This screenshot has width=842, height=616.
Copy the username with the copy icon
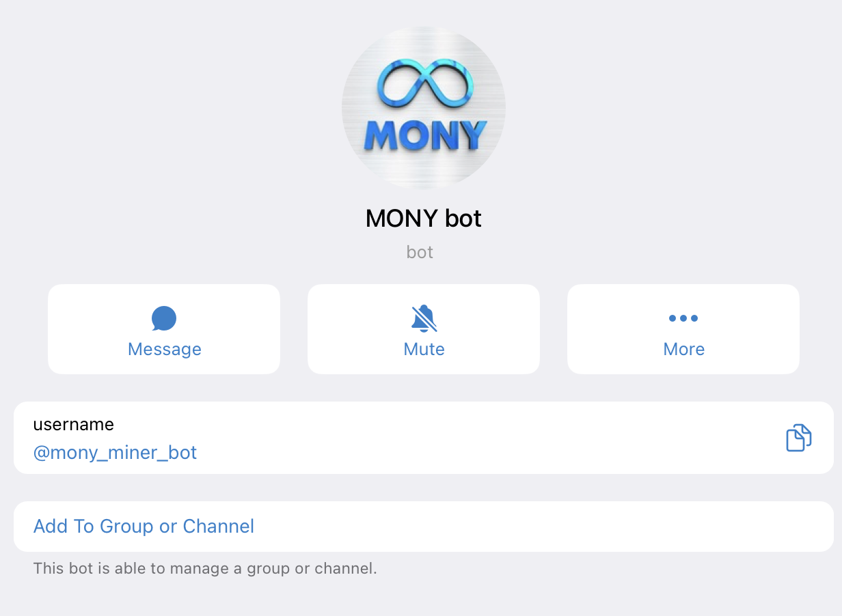click(798, 438)
